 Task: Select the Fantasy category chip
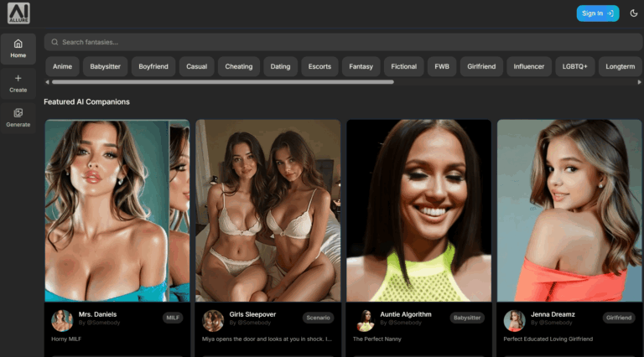pyautogui.click(x=361, y=66)
